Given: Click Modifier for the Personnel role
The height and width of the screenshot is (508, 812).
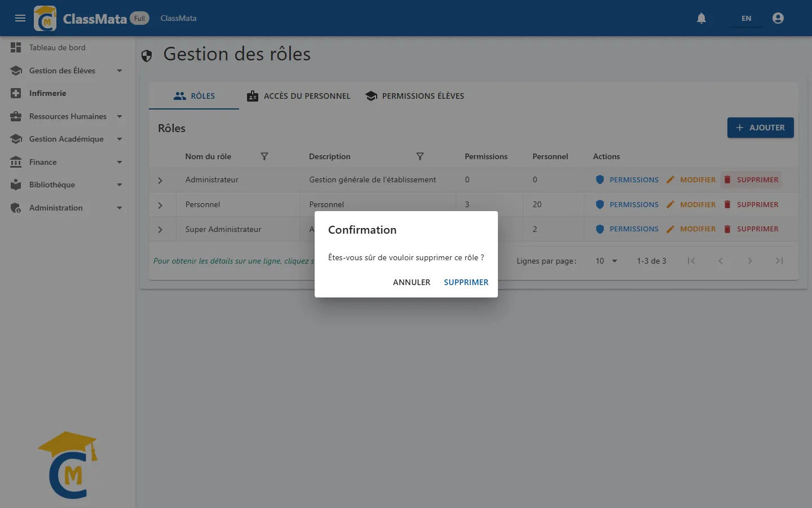Looking at the screenshot, I should point(691,204).
